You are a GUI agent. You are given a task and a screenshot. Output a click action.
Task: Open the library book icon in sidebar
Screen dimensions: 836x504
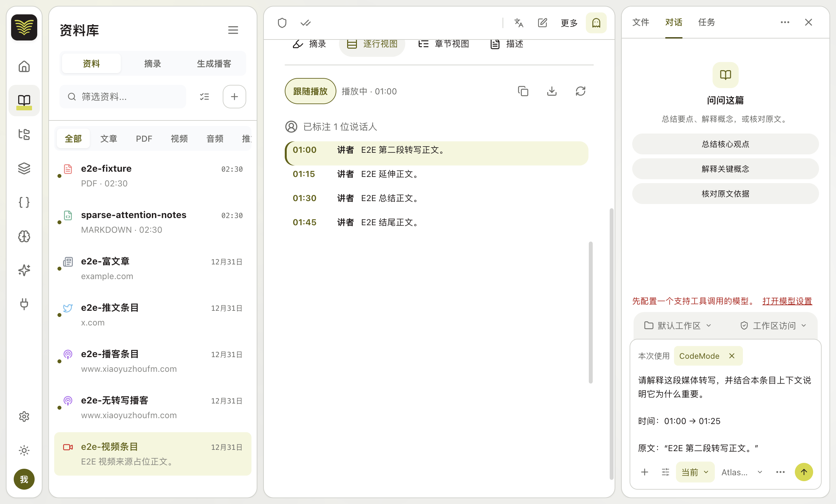tap(24, 101)
